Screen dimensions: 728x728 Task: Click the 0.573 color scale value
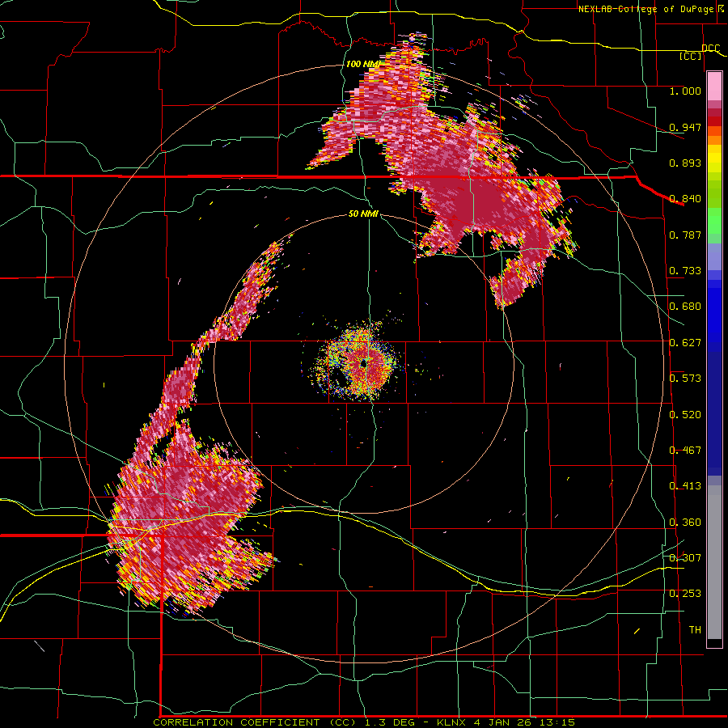pyautogui.click(x=685, y=379)
